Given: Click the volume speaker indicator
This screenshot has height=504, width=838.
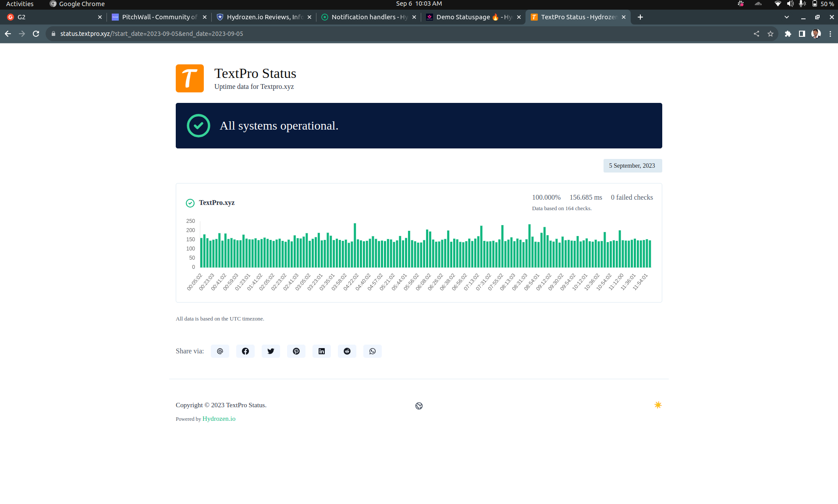Looking at the screenshot, I should 790,4.
